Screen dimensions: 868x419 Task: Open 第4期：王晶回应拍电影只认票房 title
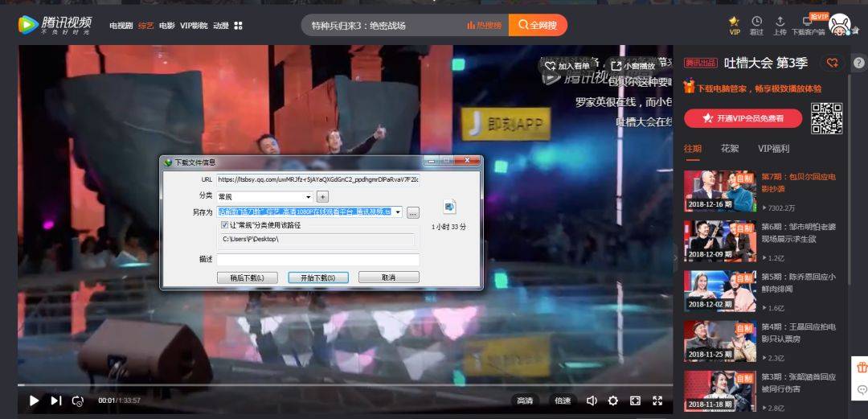point(798,332)
